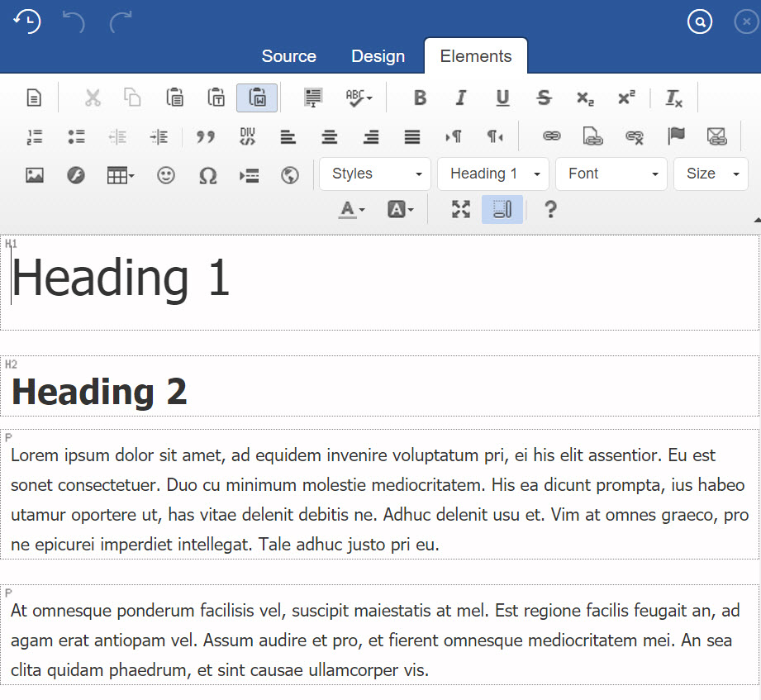Click the Copy icon
This screenshot has width=761, height=700.
coord(132,98)
